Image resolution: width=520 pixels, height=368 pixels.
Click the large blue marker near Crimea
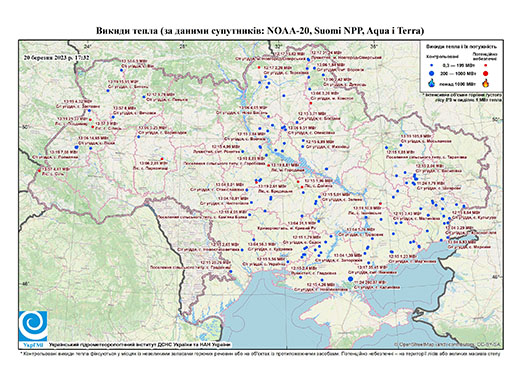(350, 279)
